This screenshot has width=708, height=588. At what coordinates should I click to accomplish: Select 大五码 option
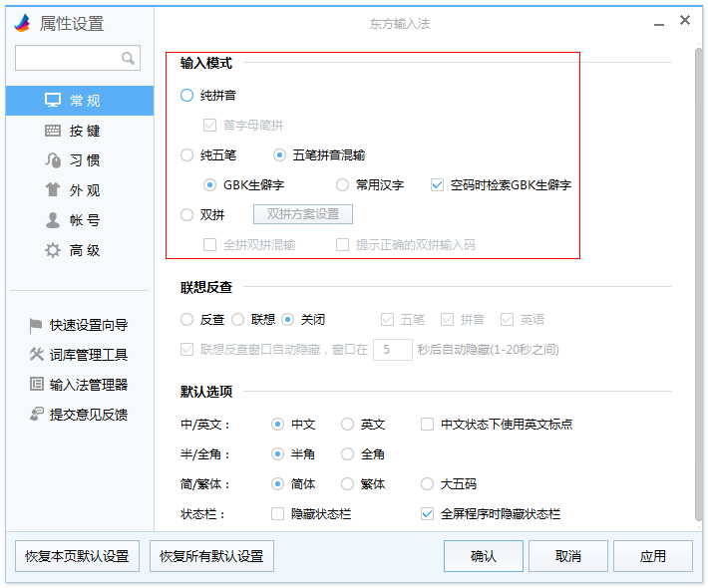(x=427, y=484)
